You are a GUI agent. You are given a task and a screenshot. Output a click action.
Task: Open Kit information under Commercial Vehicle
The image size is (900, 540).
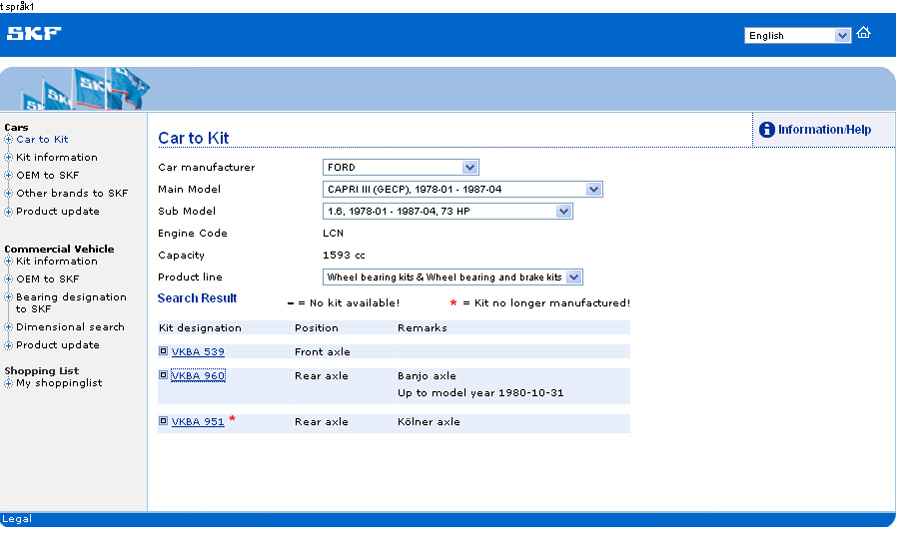tap(57, 261)
